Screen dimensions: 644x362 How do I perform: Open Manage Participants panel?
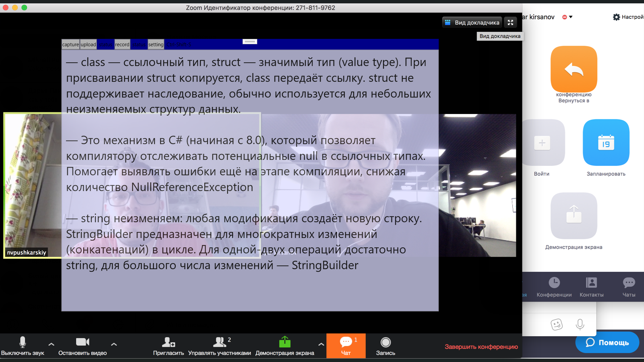(220, 346)
